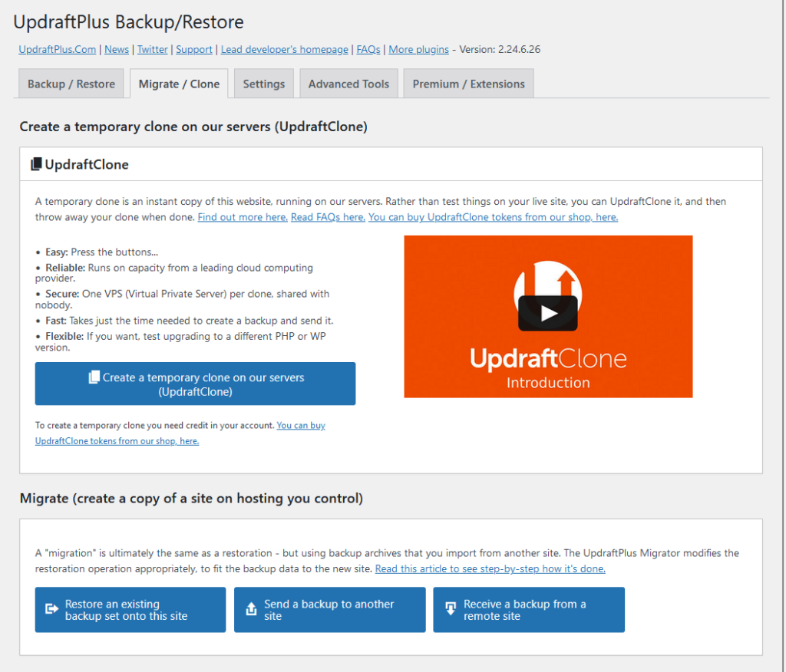Go to the Premium / Extensions tab
The image size is (786, 672).
click(x=468, y=84)
